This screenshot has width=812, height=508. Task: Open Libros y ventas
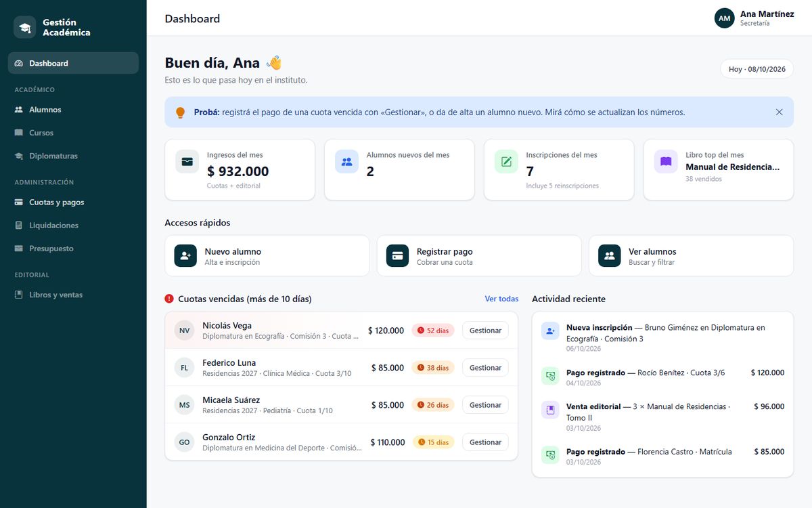point(73,295)
